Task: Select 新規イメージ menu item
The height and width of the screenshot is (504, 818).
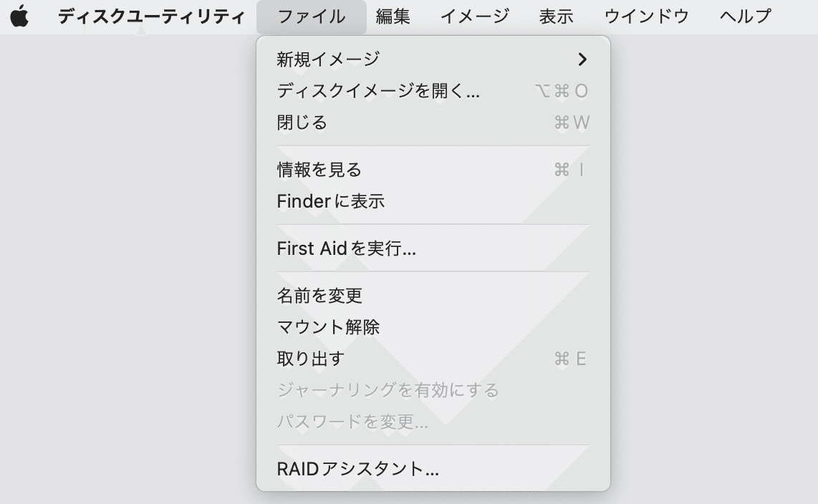Action: pyautogui.click(x=328, y=59)
